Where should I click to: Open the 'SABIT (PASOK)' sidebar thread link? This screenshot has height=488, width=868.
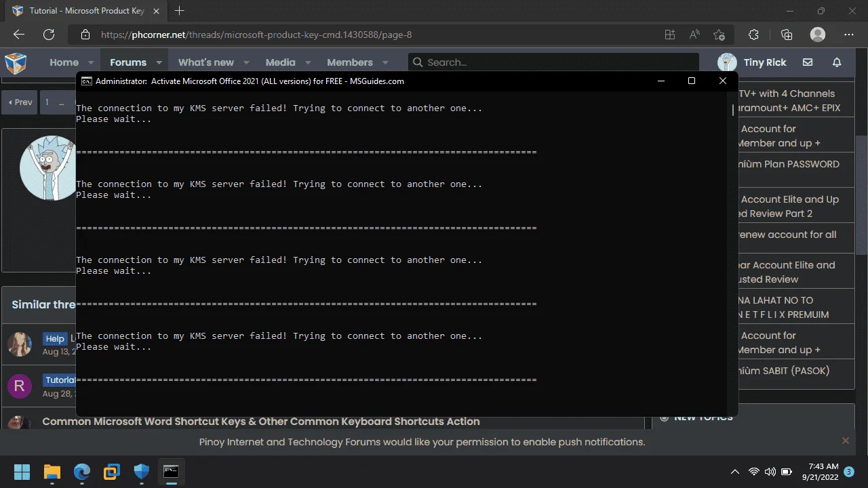coord(784,371)
